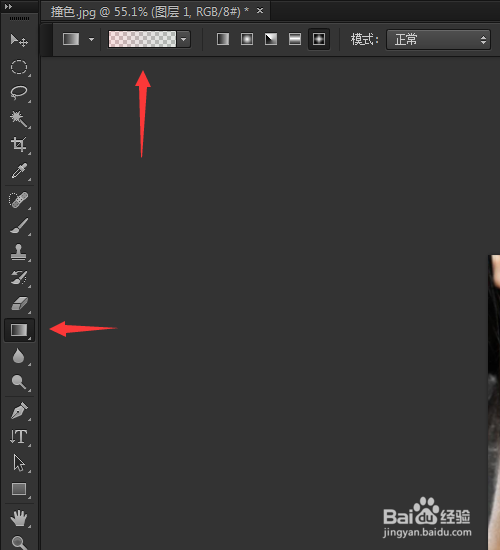The image size is (500, 550).
Task: Select the Elliptical Marquee tool
Action: (19, 67)
